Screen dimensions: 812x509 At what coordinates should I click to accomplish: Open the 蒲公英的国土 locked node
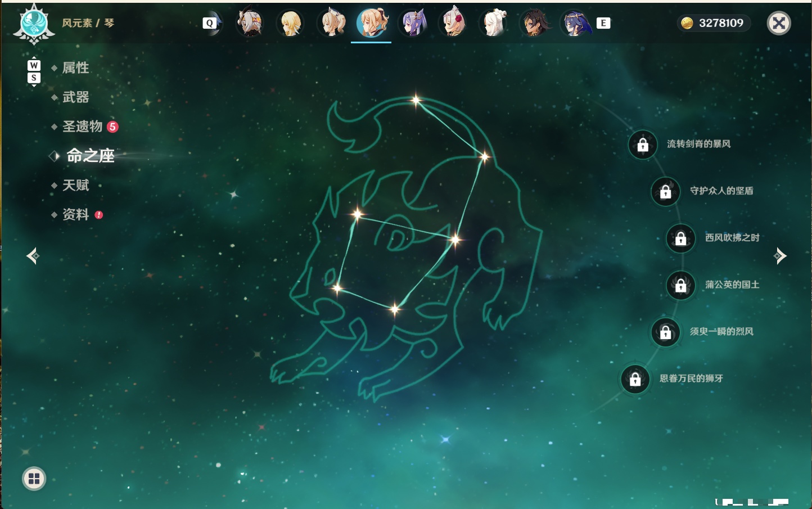coord(681,285)
